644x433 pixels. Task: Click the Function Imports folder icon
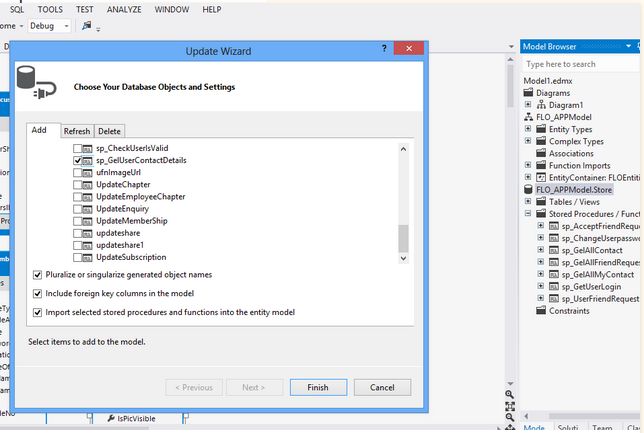click(541, 165)
